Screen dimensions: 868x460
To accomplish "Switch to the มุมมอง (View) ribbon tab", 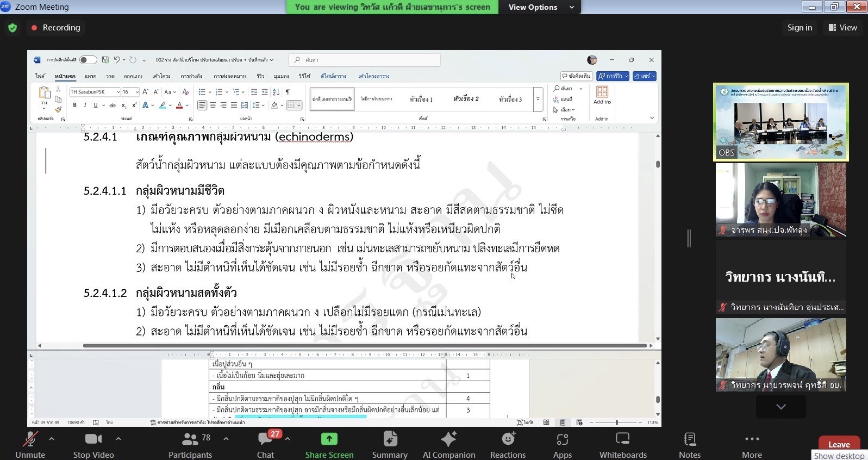I will (281, 76).
